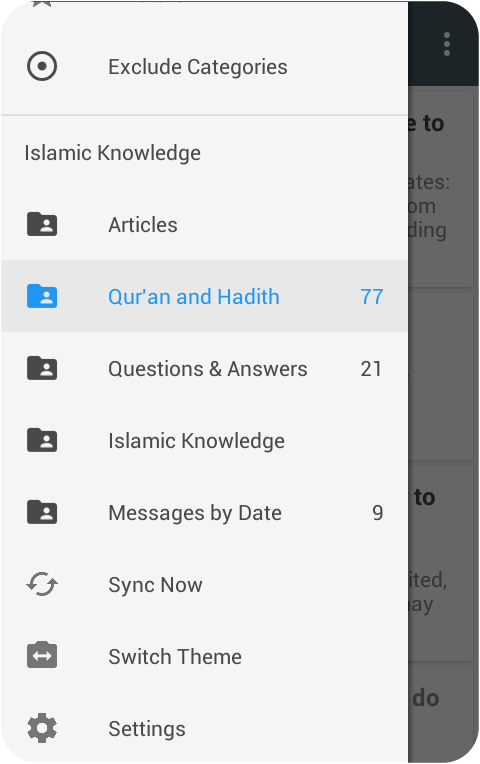Tap the Settings gear icon
Viewport: 480px width, 764px height.
[42, 728]
